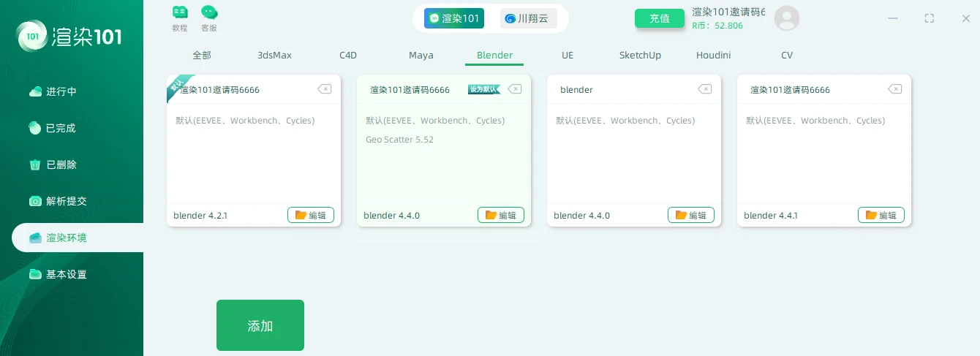The image size is (980, 356).
Task: Select the Blender tab
Action: pos(494,56)
